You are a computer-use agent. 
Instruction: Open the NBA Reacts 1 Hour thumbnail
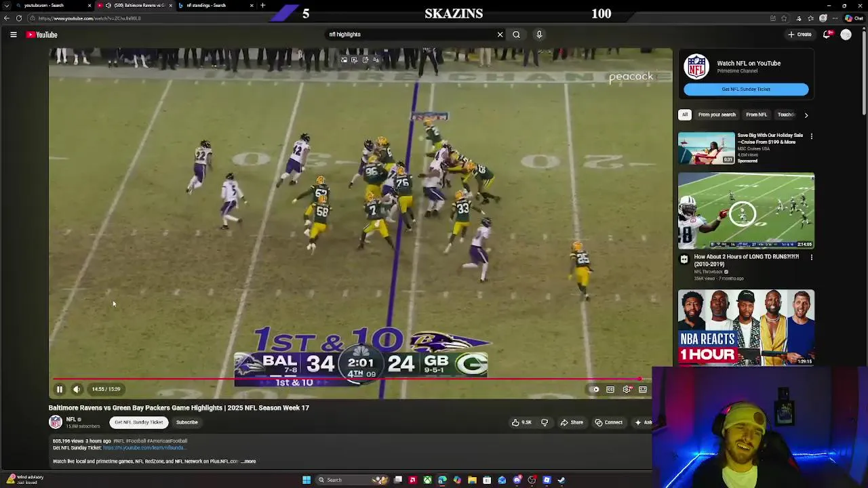[x=746, y=327]
